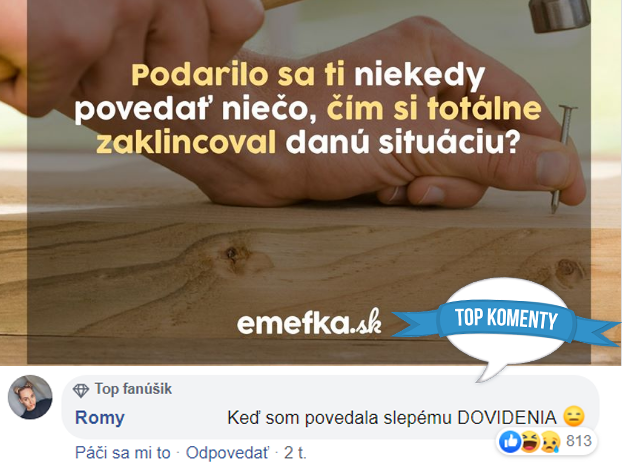Click the "2 t." comment timestamp
This screenshot has height=474, width=622.
295,453
